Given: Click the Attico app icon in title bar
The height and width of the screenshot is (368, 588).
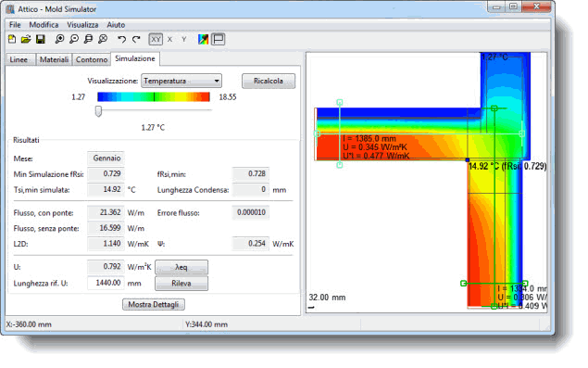Looking at the screenshot, I should [x=10, y=9].
